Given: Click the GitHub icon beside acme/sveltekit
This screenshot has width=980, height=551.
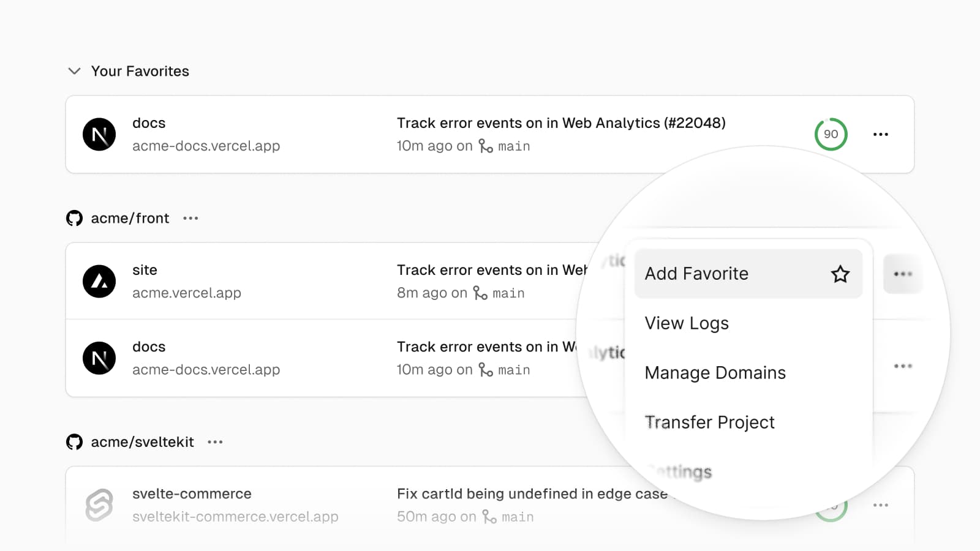Looking at the screenshot, I should 74,442.
